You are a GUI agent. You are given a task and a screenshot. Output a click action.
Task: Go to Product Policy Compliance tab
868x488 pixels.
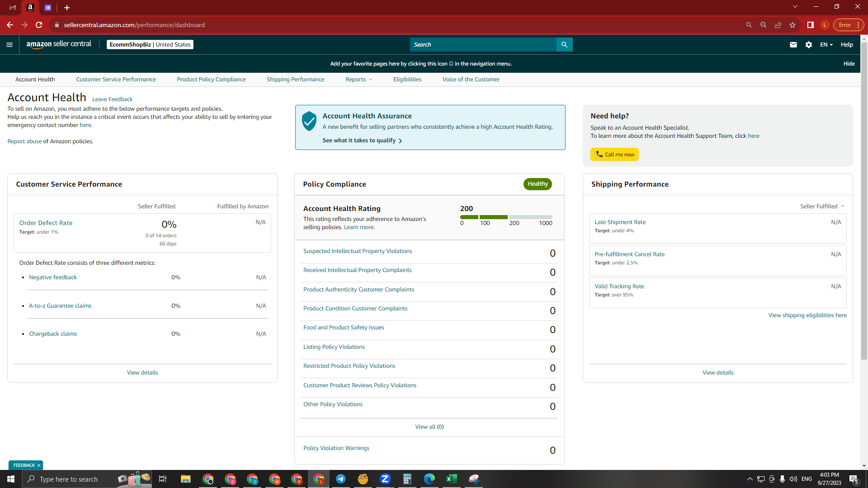point(211,80)
